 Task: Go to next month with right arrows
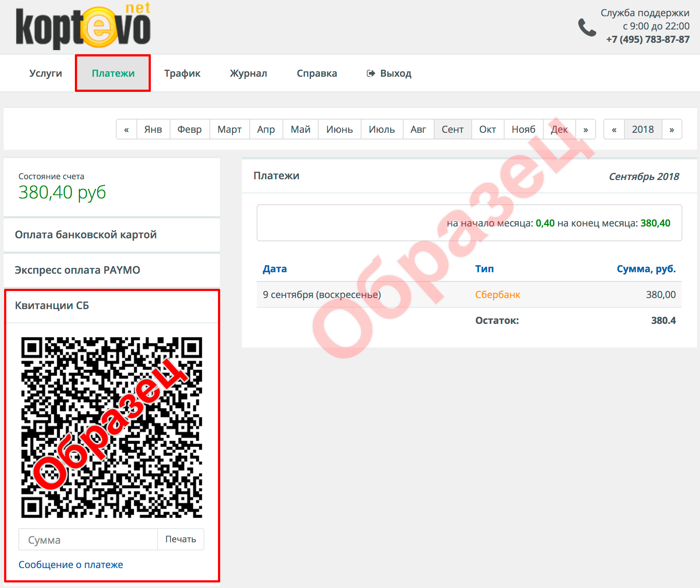click(x=585, y=129)
